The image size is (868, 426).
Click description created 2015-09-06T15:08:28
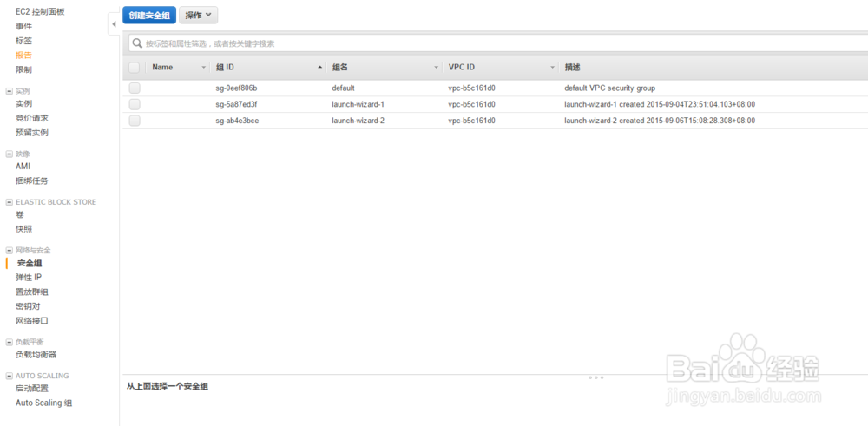click(x=660, y=121)
